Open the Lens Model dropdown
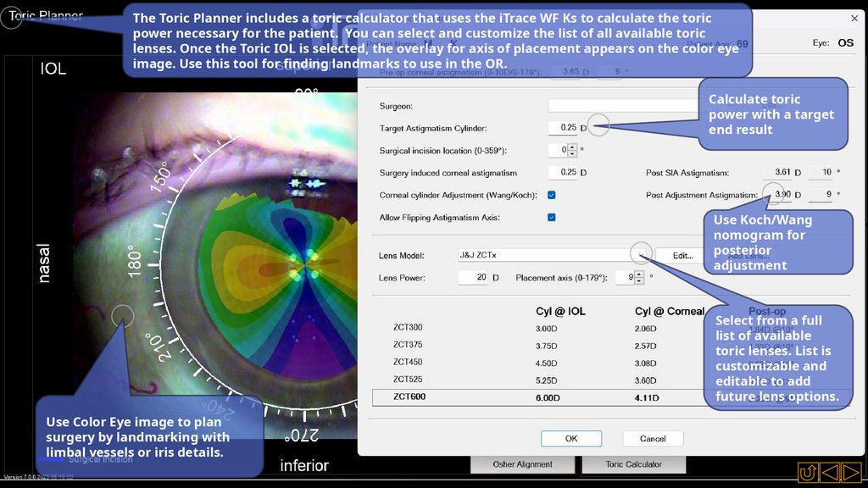The height and width of the screenshot is (488, 868). (x=641, y=255)
